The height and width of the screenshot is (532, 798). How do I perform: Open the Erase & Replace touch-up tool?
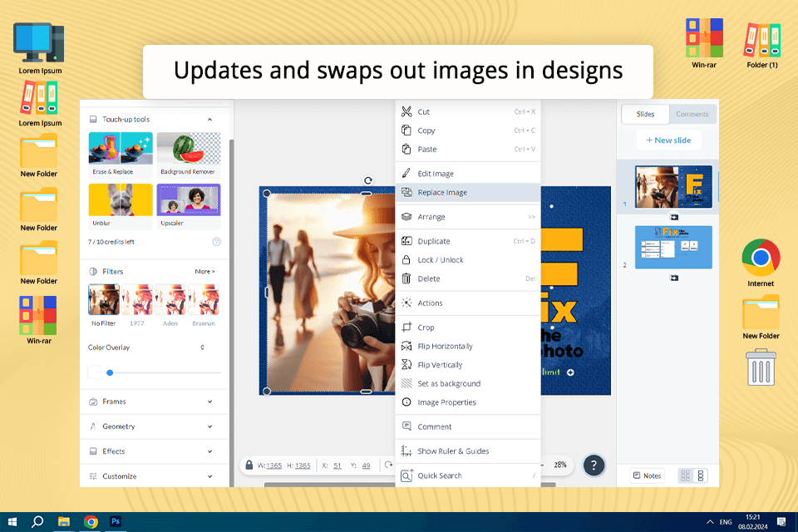click(x=120, y=155)
